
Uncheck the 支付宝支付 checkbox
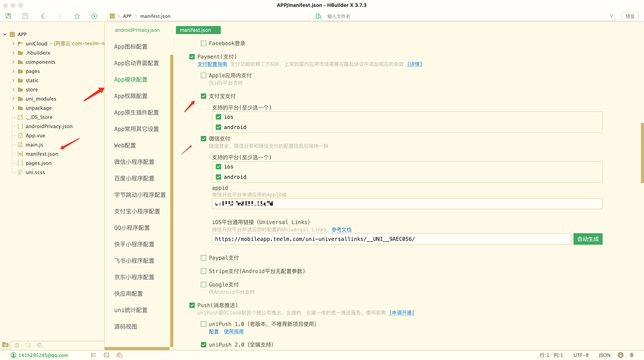(204, 96)
